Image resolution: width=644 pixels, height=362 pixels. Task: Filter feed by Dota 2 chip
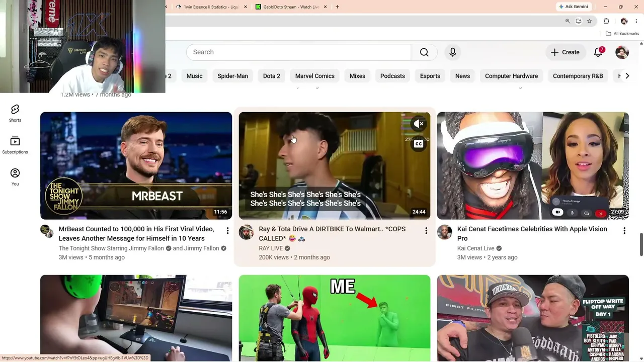click(x=272, y=76)
